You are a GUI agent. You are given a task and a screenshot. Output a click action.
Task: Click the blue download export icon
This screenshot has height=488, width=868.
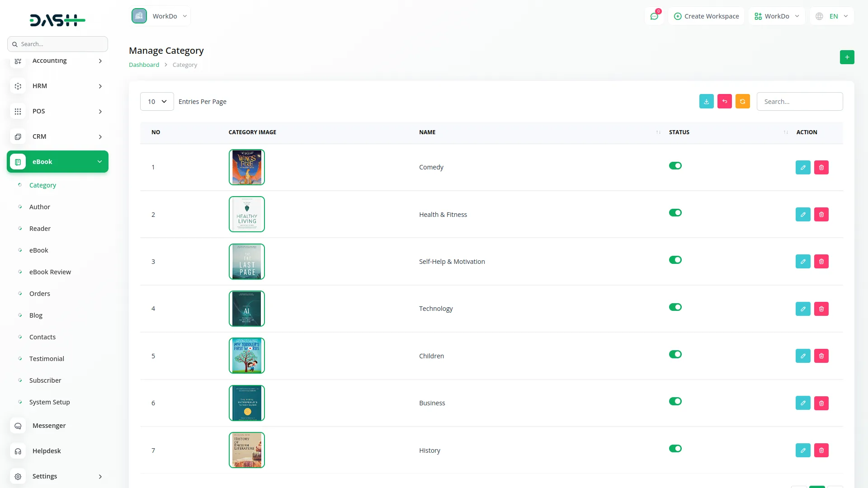[706, 101]
